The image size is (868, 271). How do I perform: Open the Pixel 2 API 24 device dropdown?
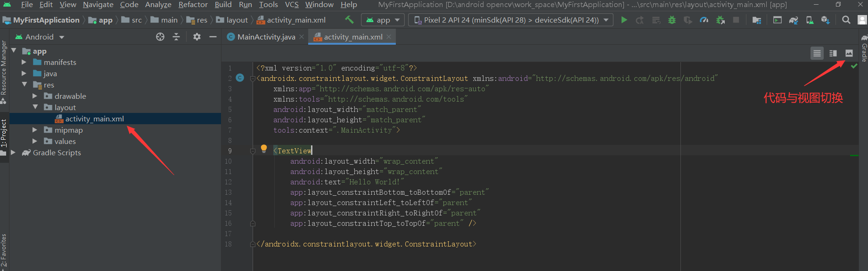(x=511, y=20)
